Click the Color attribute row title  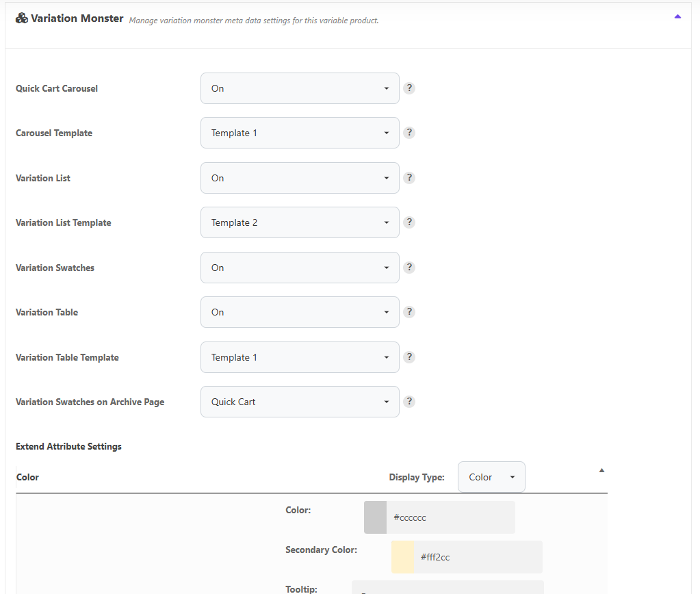click(27, 477)
